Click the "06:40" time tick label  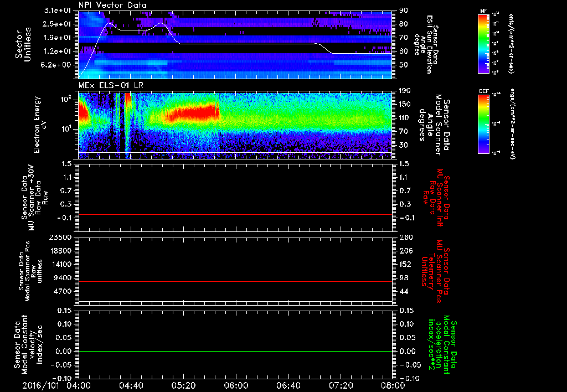click(x=288, y=385)
